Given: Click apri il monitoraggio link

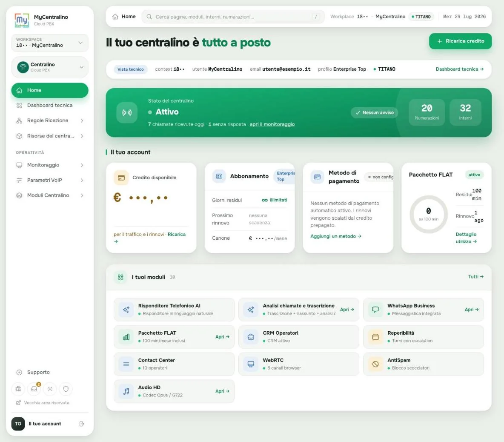Looking at the screenshot, I should pyautogui.click(x=272, y=124).
